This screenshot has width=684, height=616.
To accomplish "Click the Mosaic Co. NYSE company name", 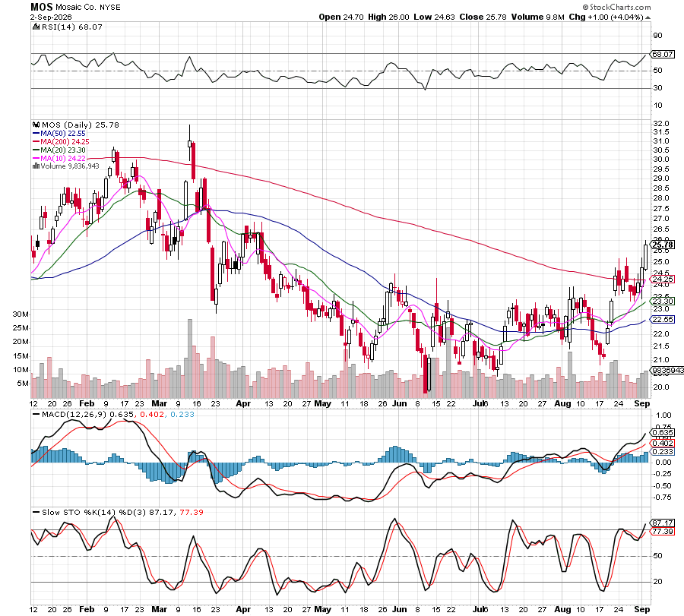I will (87, 8).
